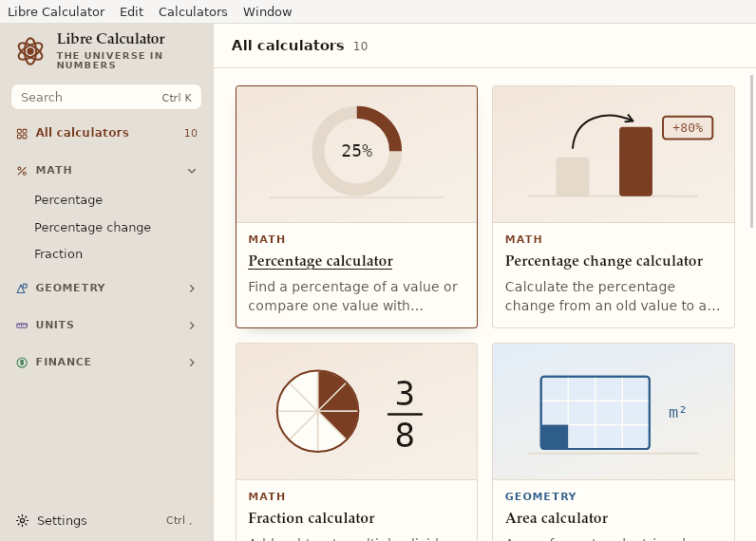756x541 pixels.
Task: Collapse the Math section chevron
Action: [x=192, y=171]
